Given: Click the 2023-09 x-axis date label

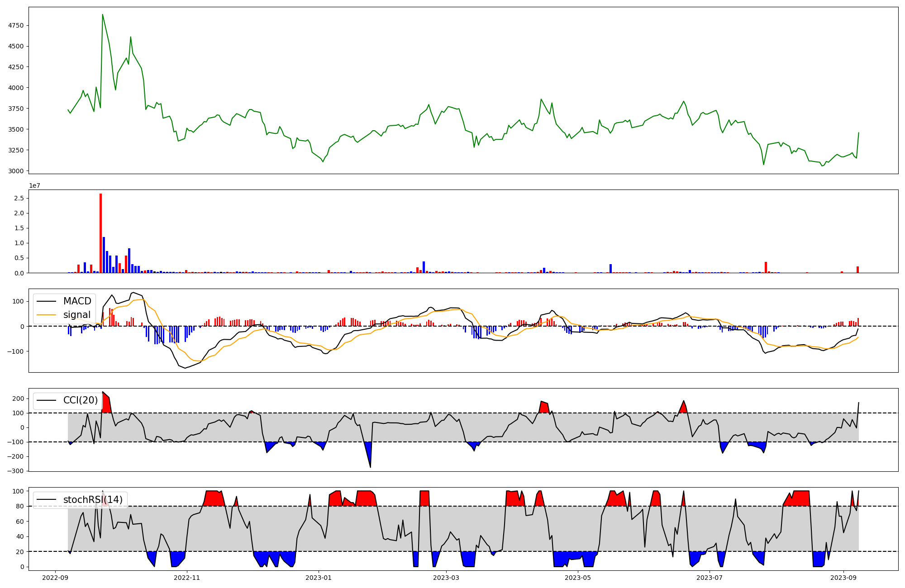Looking at the screenshot, I should pyautogui.click(x=843, y=578).
